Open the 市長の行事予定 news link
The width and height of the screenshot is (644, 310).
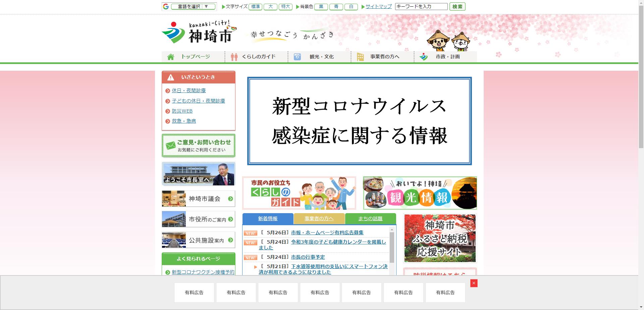(x=308, y=257)
